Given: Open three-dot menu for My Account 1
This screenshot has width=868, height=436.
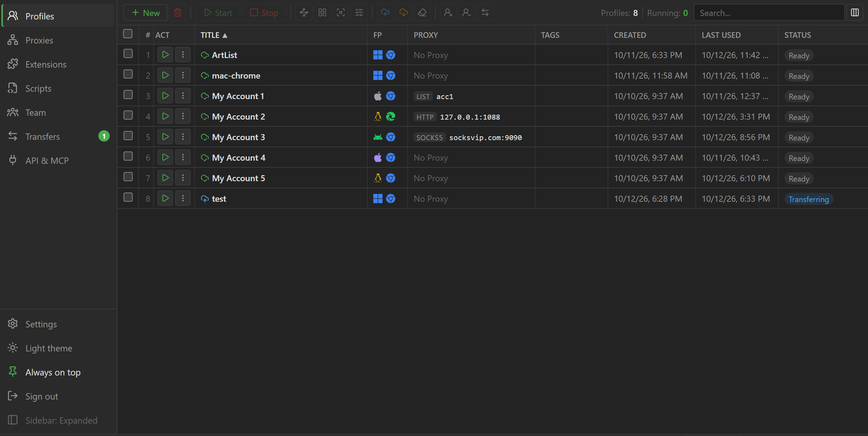Looking at the screenshot, I should pyautogui.click(x=183, y=96).
